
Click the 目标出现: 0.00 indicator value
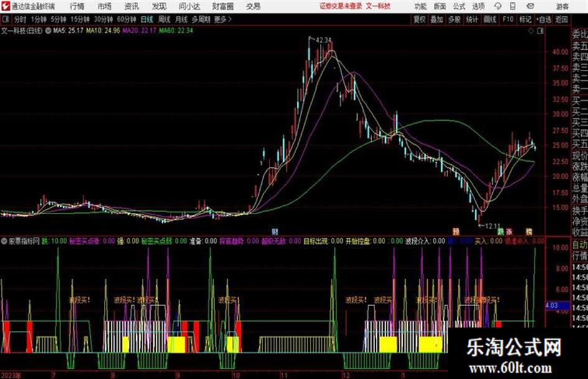[323, 241]
